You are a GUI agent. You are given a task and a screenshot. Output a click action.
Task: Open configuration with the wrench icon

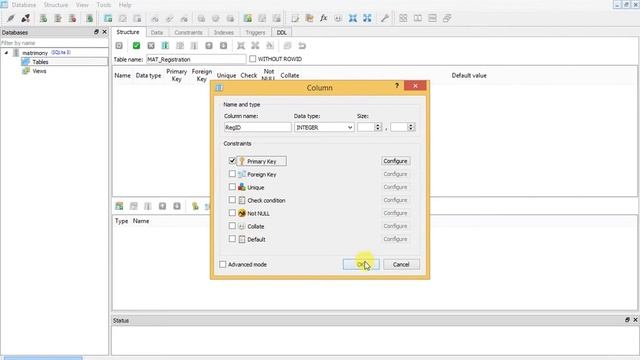pyautogui.click(x=384, y=18)
